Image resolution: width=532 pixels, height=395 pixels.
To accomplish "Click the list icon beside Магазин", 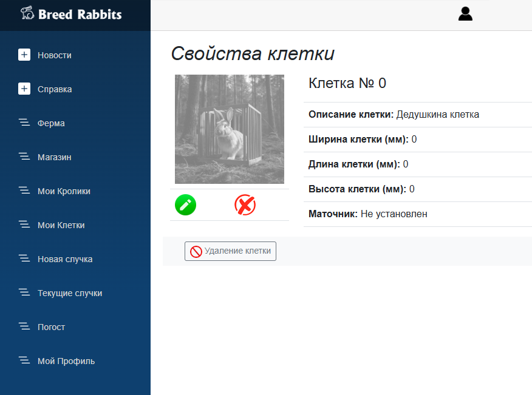I will [24, 157].
